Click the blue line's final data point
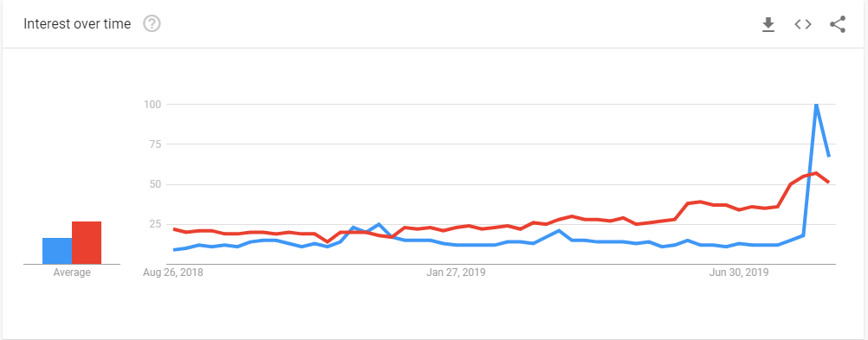Image resolution: width=868 pixels, height=340 pixels. (829, 157)
